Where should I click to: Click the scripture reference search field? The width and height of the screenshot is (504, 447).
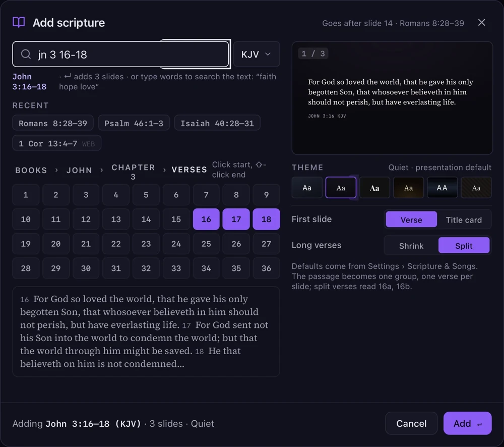[x=120, y=54]
